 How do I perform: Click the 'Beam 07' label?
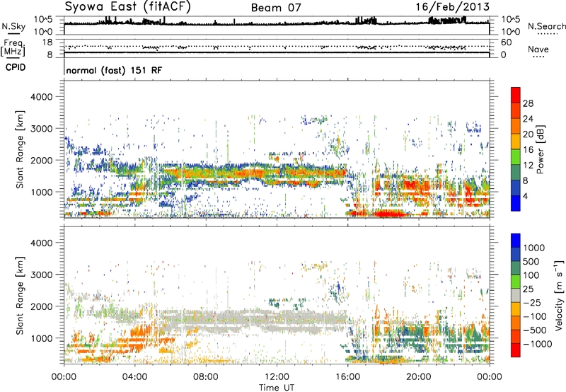pyautogui.click(x=276, y=8)
